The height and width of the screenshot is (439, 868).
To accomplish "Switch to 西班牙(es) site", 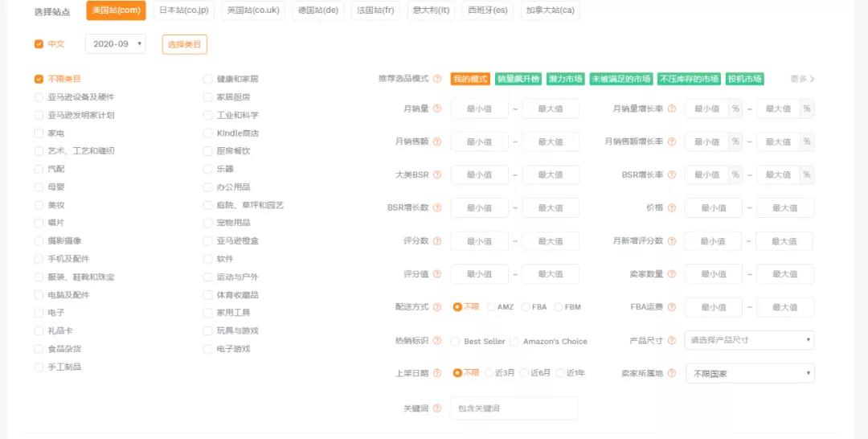I will [488, 10].
